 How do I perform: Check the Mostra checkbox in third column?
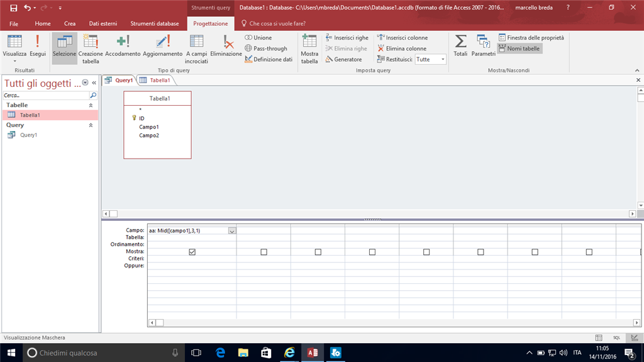point(318,252)
